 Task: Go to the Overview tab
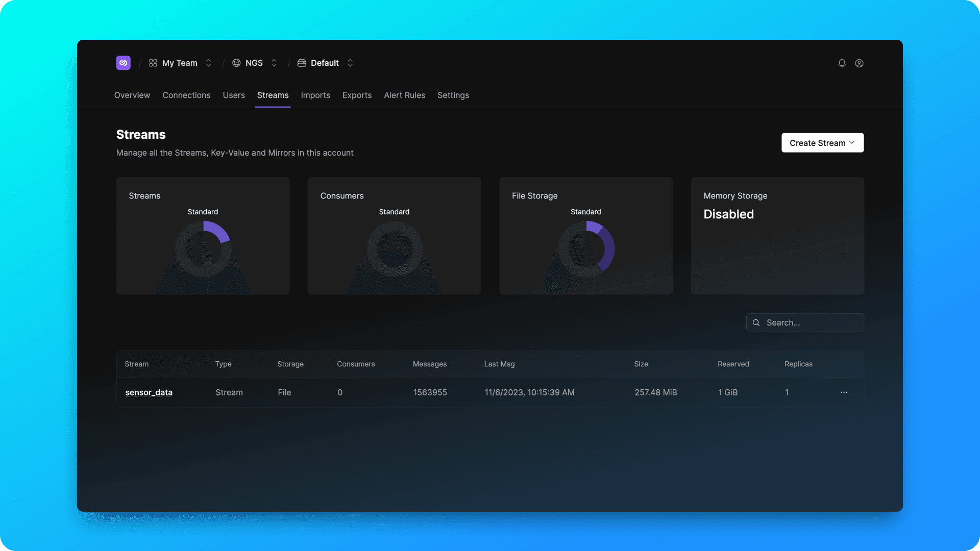point(132,95)
